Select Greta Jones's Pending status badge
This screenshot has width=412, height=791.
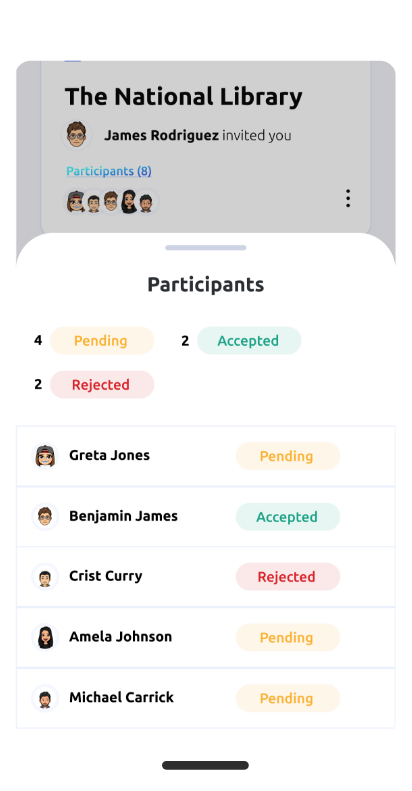(288, 456)
